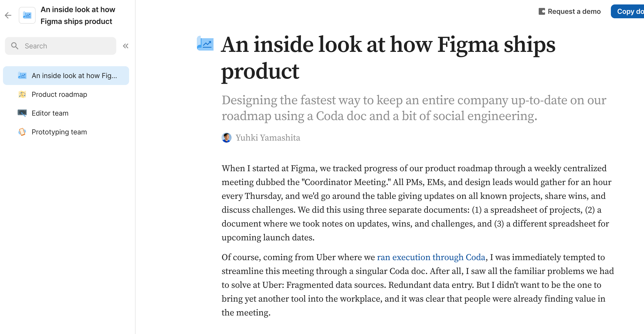Image resolution: width=644 pixels, height=334 pixels.
Task: Click the doc icon beside the header title
Action: (x=27, y=16)
